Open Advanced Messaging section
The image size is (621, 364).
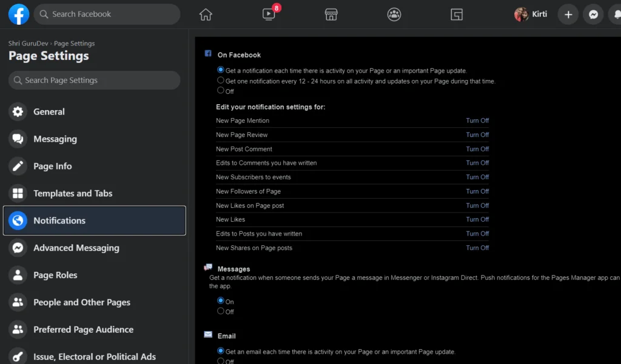pyautogui.click(x=76, y=248)
